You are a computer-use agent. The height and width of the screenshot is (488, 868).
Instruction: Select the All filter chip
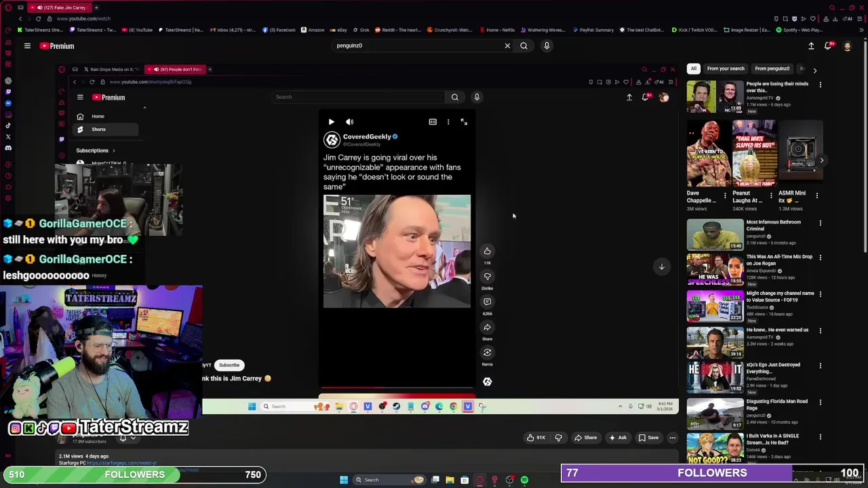point(693,68)
